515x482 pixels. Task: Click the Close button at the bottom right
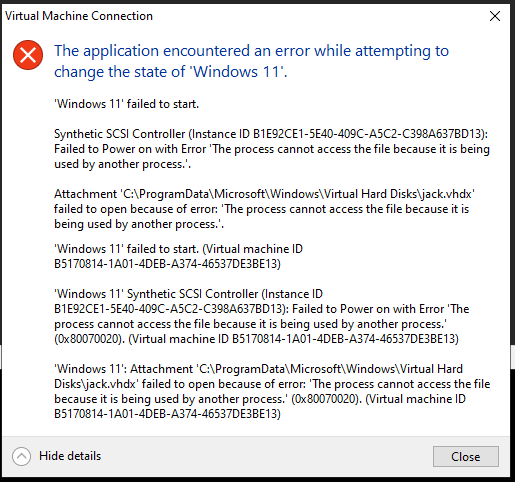click(x=466, y=456)
